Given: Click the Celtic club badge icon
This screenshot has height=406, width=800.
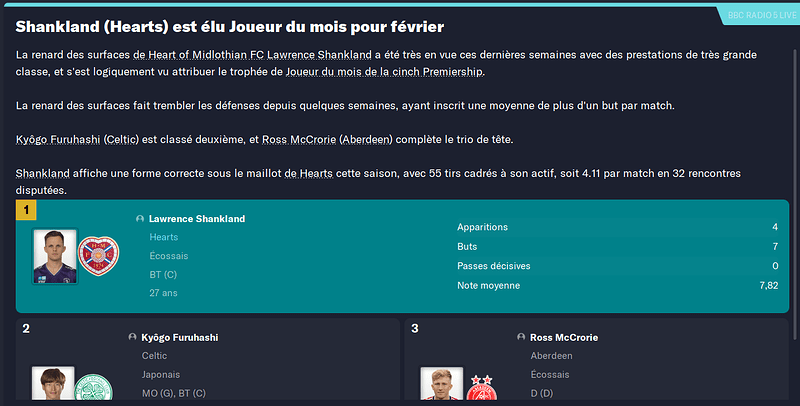Looking at the screenshot, I should [93, 387].
